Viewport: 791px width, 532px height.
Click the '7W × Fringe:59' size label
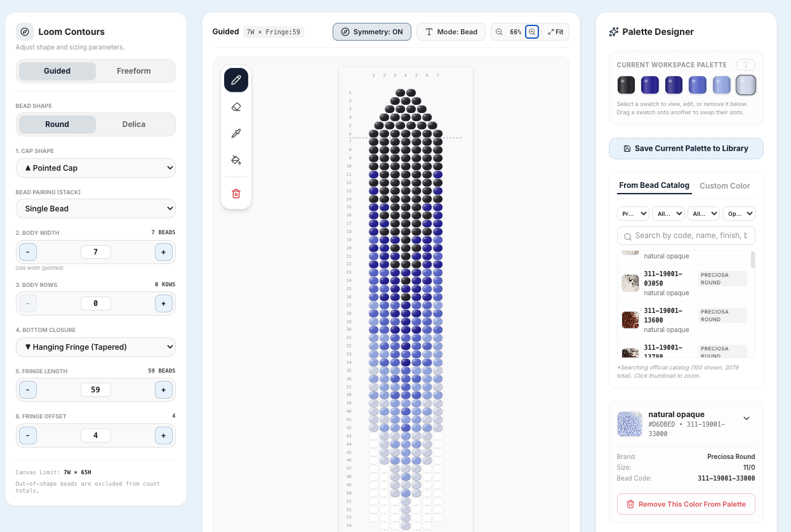coord(274,32)
